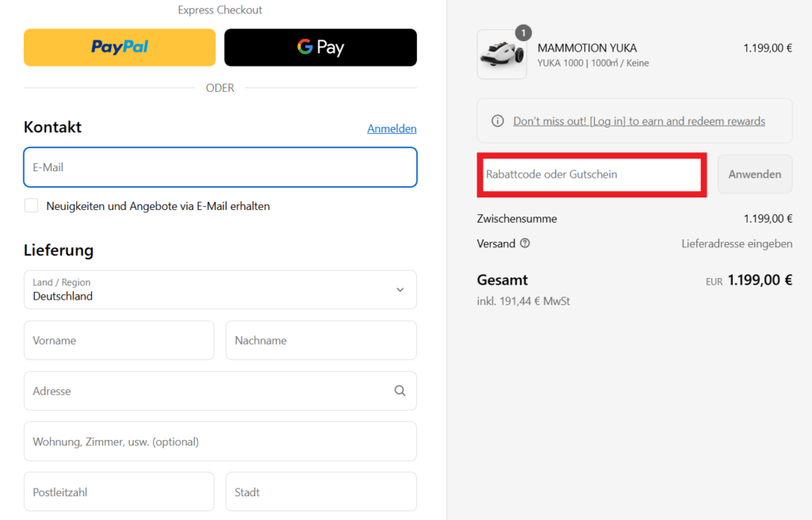Click into the Adresse field
812x520 pixels.
(220, 391)
